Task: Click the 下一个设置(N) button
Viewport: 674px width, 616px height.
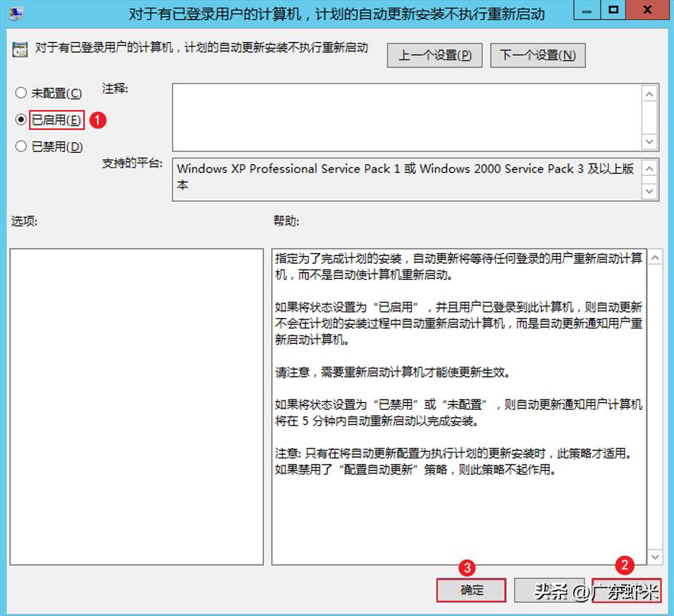Action: click(537, 54)
